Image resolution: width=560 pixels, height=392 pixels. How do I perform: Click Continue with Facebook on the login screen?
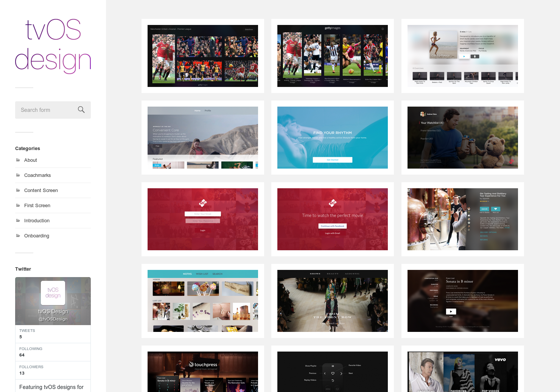tap(332, 226)
